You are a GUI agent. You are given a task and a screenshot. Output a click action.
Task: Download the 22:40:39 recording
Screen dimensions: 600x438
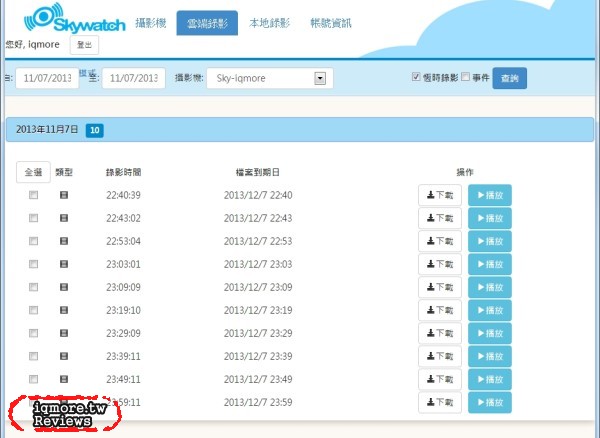click(x=440, y=195)
